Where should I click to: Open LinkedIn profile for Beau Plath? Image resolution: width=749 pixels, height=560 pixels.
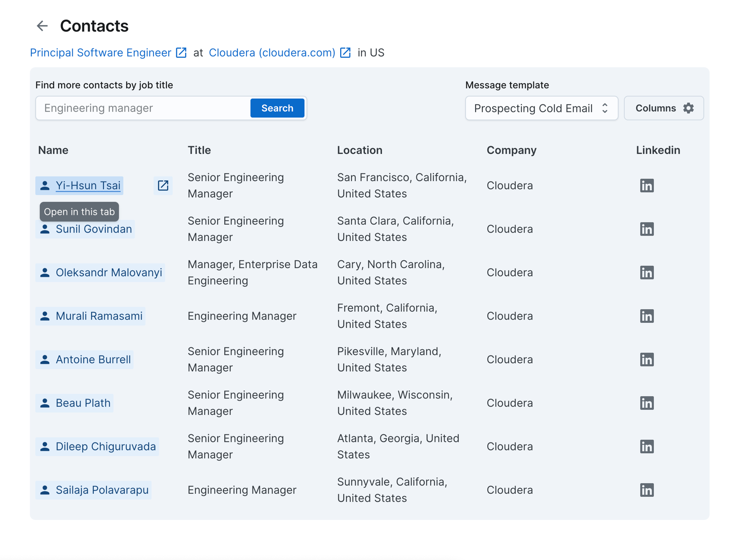[x=647, y=403]
